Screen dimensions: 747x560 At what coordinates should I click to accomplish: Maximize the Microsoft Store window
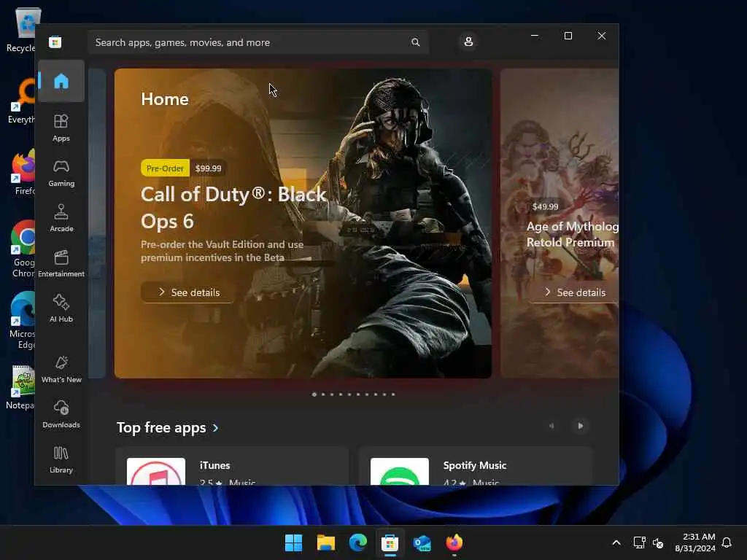[568, 36]
